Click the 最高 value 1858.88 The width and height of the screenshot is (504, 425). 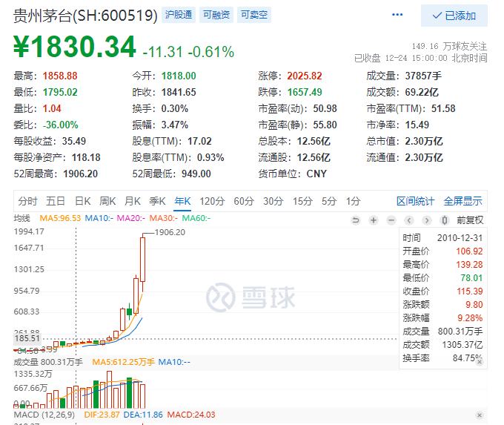pos(60,76)
